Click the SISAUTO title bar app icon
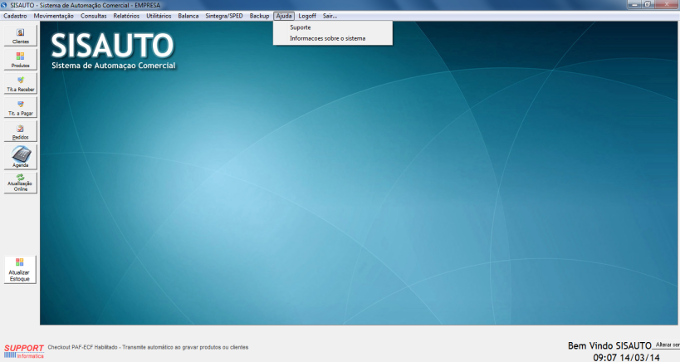The height and width of the screenshot is (362, 680). tap(4, 5)
